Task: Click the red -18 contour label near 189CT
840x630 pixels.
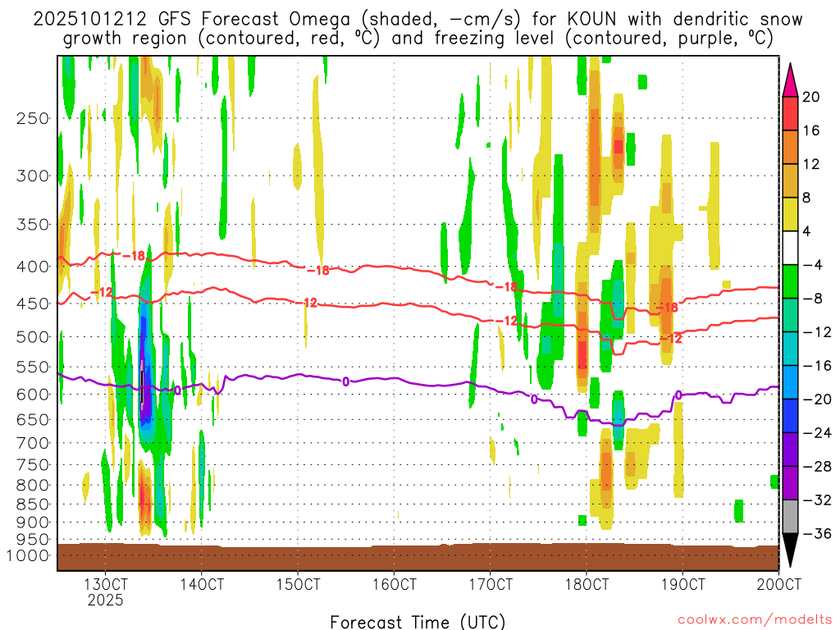Action: pyautogui.click(x=668, y=308)
